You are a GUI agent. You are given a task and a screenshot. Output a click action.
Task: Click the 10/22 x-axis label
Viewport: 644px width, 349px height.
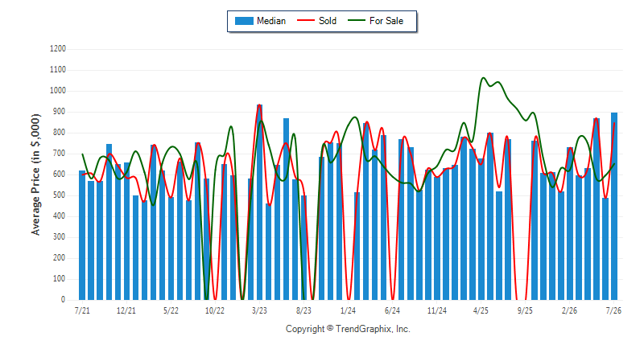click(x=215, y=310)
